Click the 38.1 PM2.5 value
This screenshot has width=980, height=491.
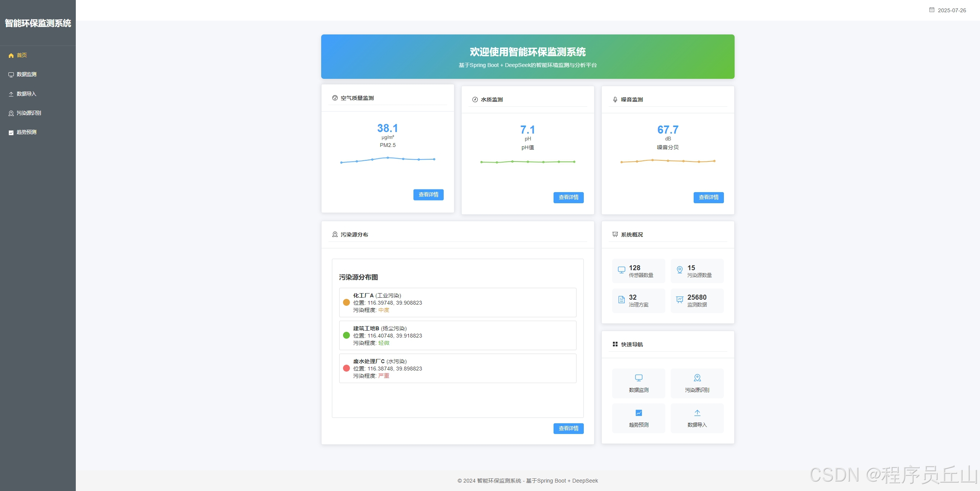click(388, 128)
